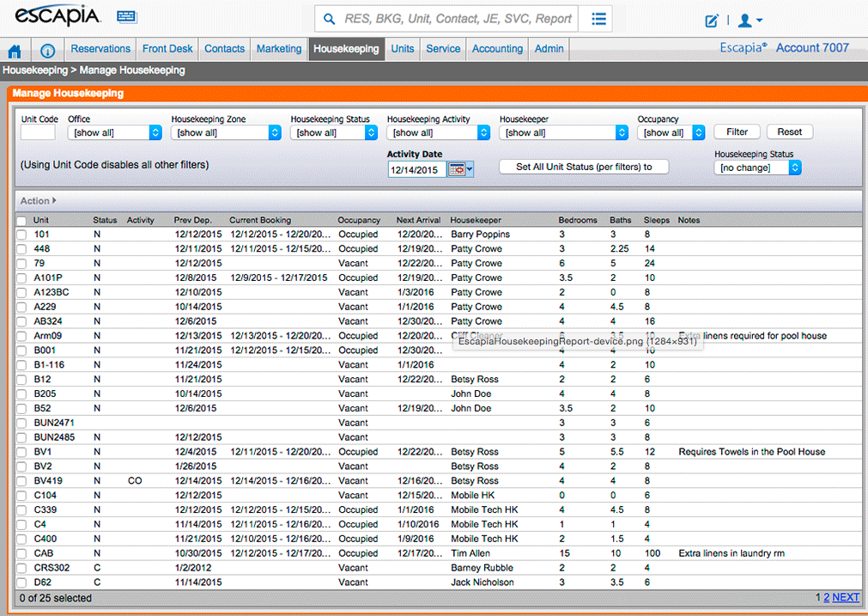Screen dimensions: 868x616
Task: Select the Housekeeping tab
Action: pyautogui.click(x=346, y=49)
